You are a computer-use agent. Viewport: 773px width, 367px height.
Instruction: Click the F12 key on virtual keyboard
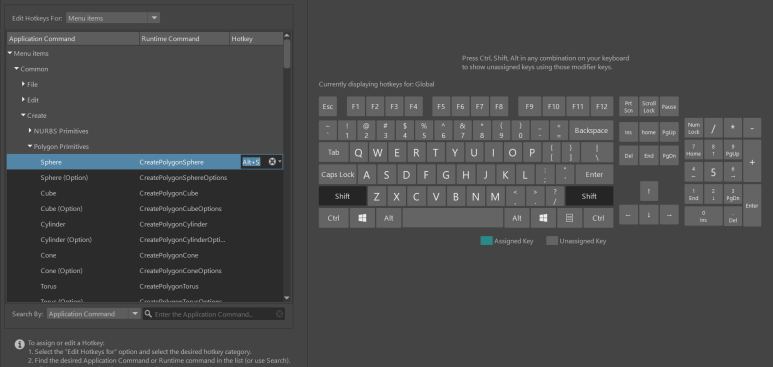(601, 107)
